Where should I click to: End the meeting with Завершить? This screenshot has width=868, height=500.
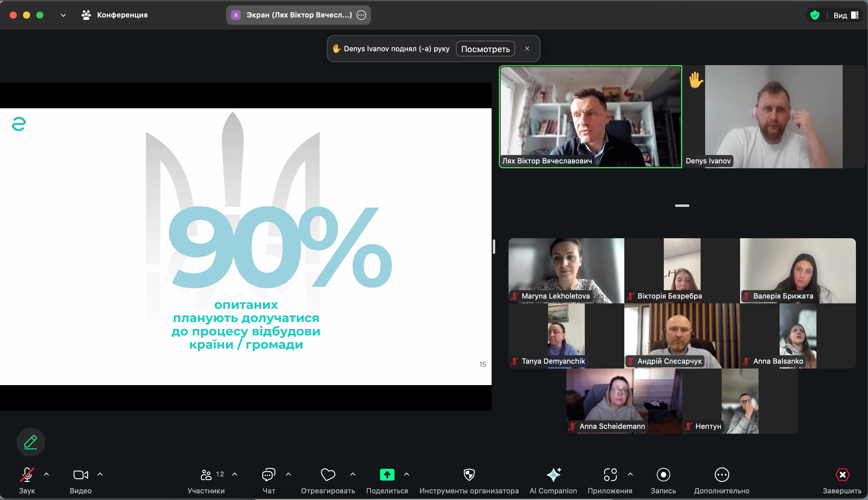(x=842, y=475)
